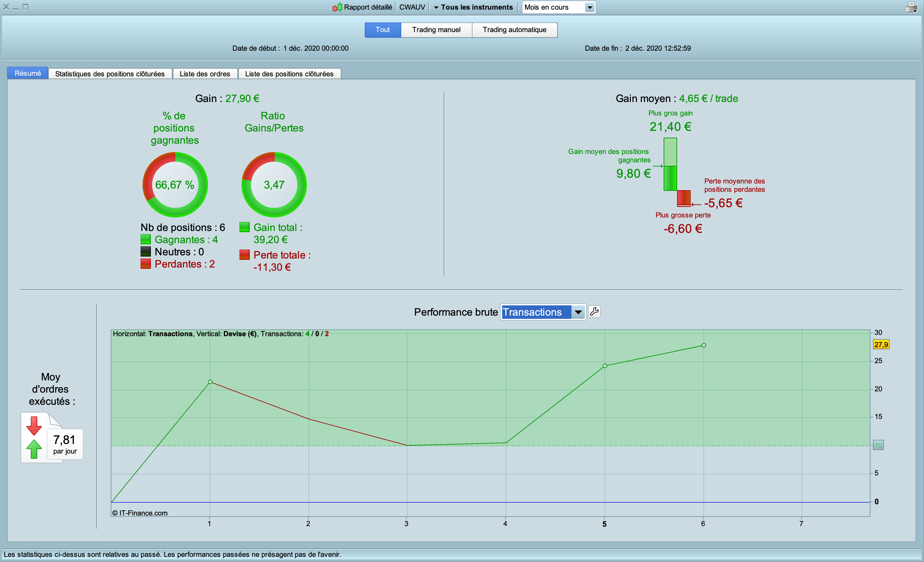Click the Gain total green square
The image size is (924, 562).
245,227
